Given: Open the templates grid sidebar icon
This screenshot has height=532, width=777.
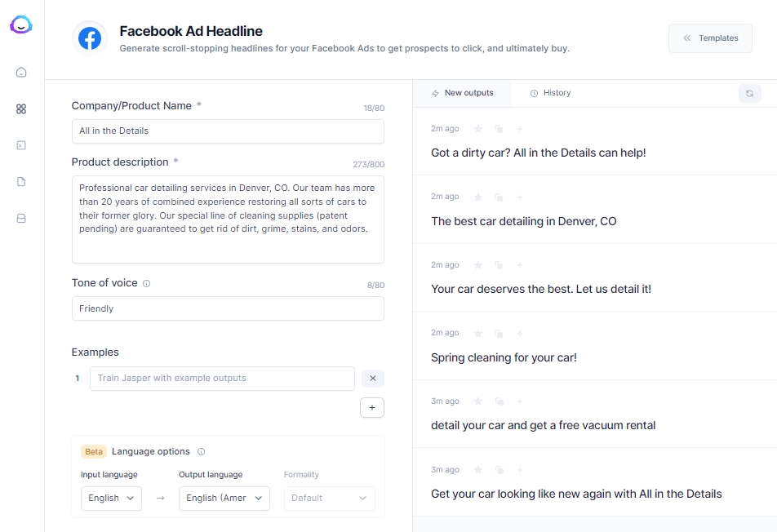Looking at the screenshot, I should click(x=21, y=109).
